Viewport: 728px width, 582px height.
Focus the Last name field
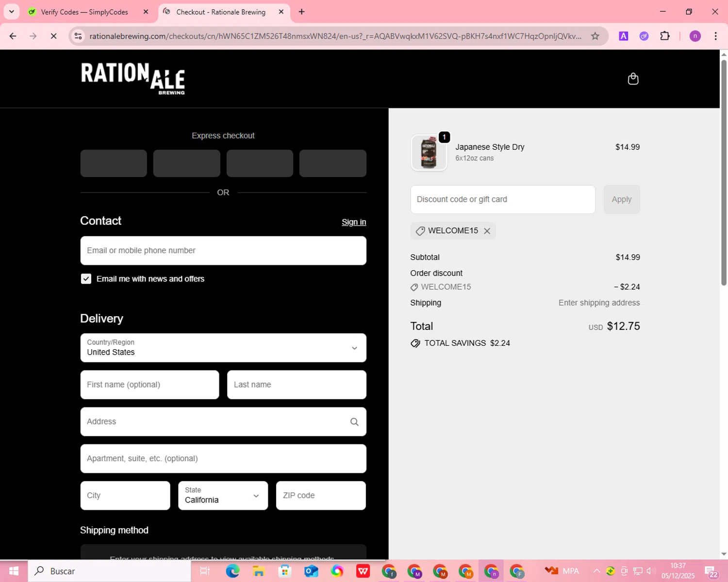(x=297, y=385)
